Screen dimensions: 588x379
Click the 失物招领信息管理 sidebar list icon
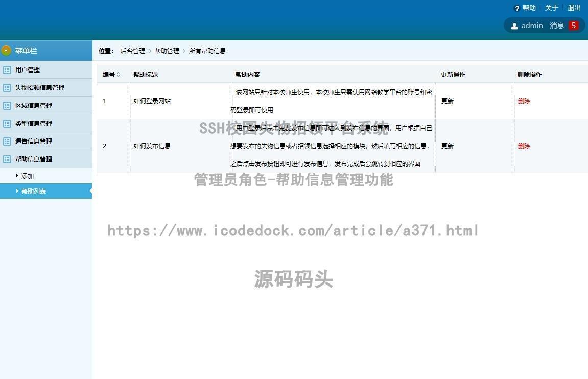coord(7,88)
